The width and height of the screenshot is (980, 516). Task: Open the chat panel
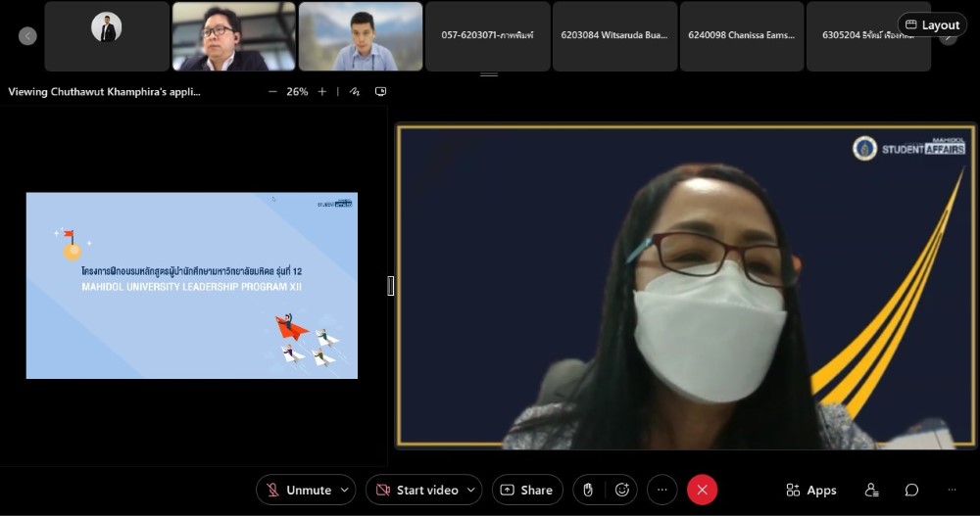tap(911, 490)
